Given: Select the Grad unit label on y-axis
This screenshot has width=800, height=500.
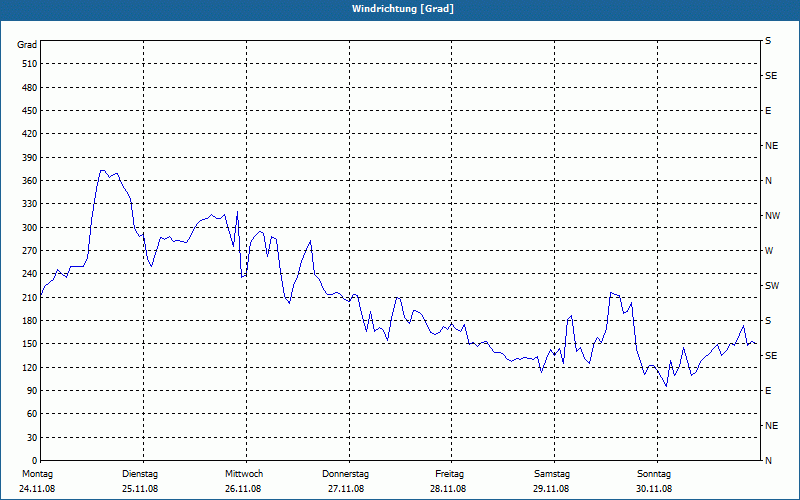Looking at the screenshot, I should click(27, 45).
